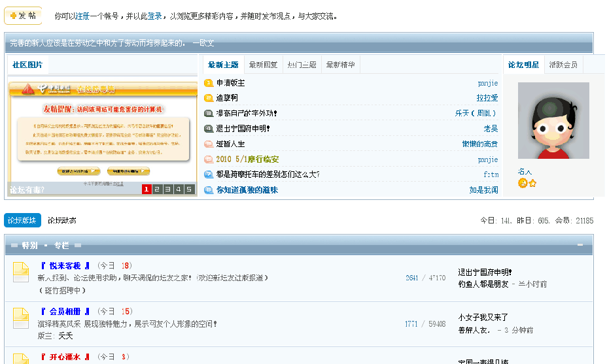The image size is (607, 364).
Task: Select the 论坛版块 tab
Action: click(22, 220)
